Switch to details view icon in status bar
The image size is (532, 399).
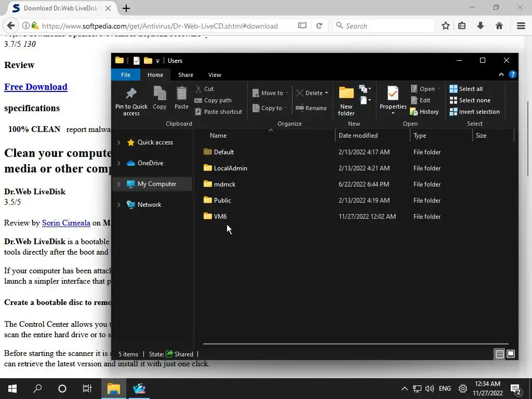(499, 354)
